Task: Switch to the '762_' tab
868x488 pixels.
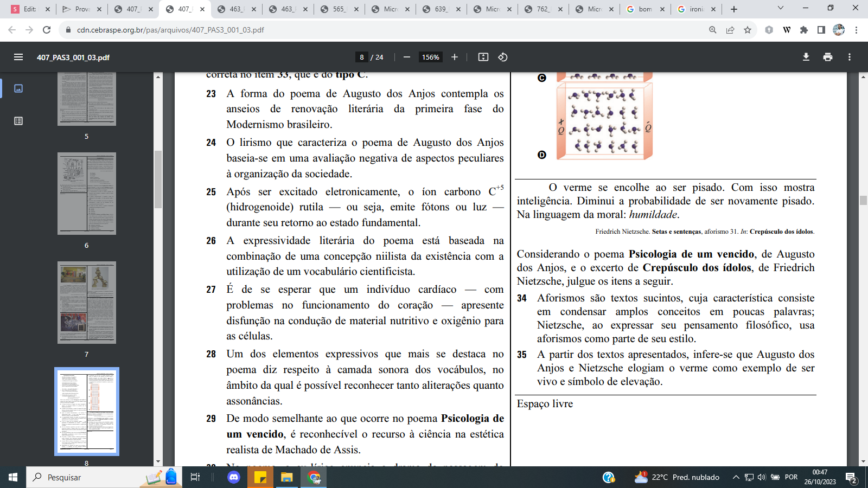Action: click(x=543, y=9)
